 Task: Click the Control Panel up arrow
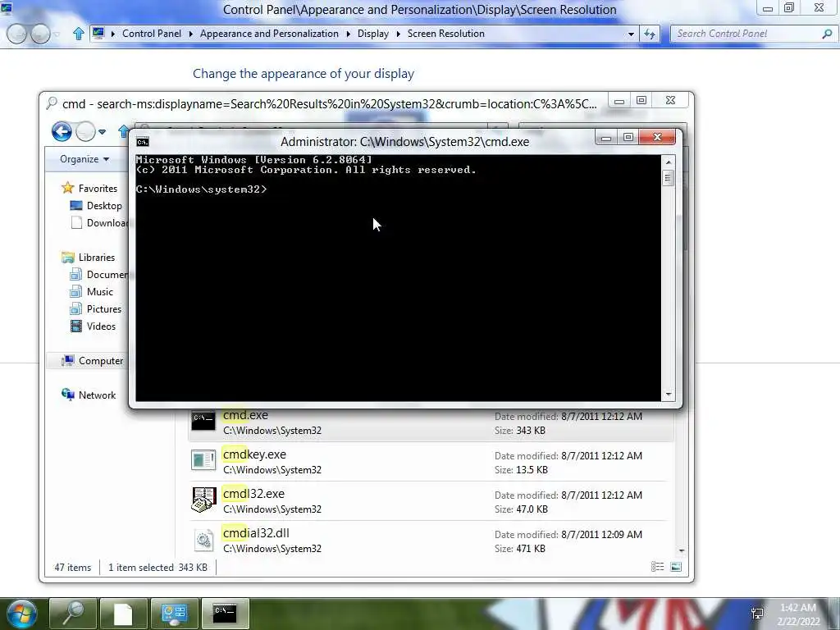tap(78, 34)
